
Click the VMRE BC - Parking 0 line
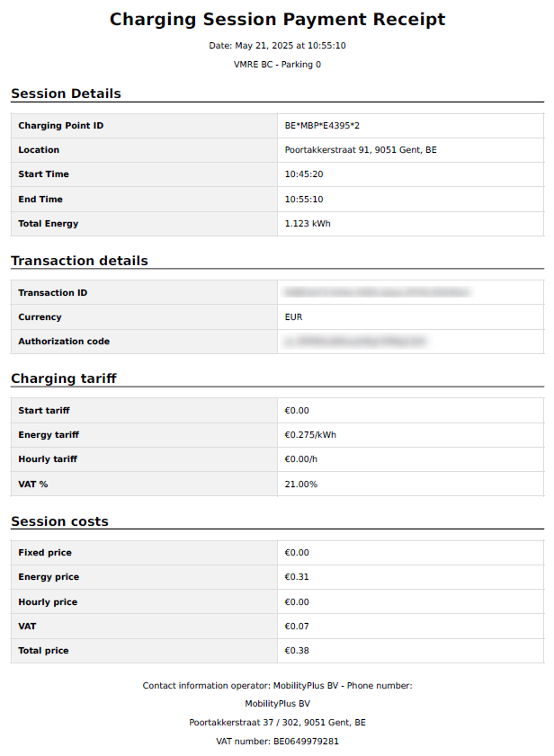click(x=277, y=65)
